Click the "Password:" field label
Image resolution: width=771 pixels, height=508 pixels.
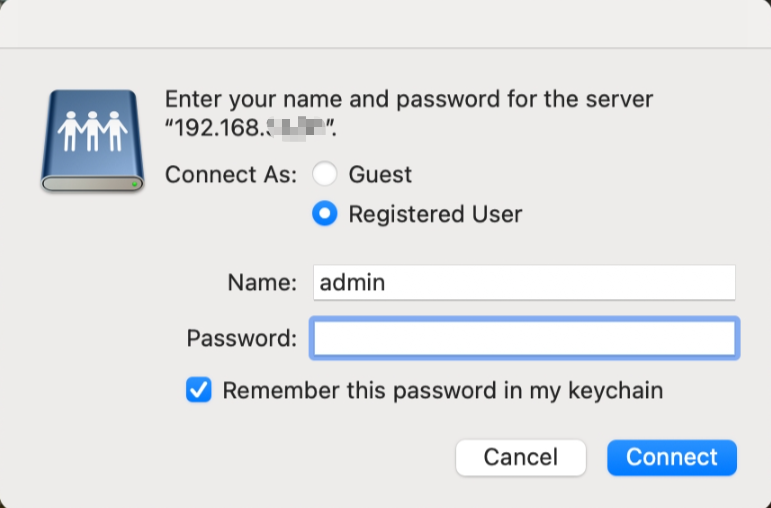[x=241, y=338]
